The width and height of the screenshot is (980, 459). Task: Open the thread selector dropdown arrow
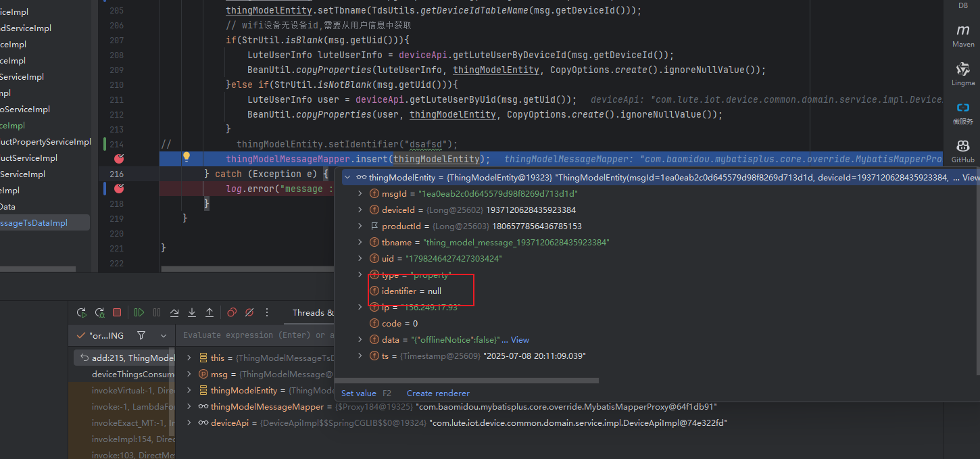click(x=164, y=336)
